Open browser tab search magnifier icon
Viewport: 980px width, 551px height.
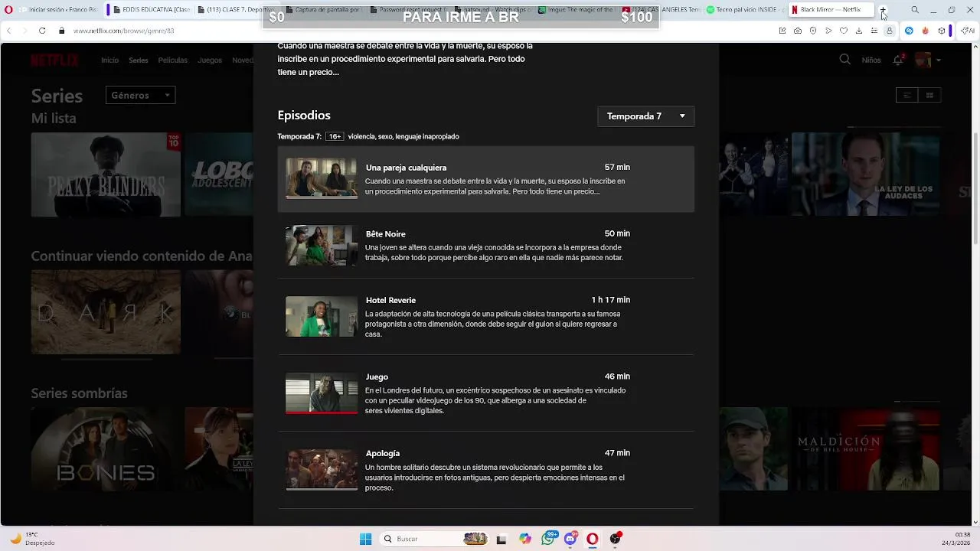click(915, 10)
